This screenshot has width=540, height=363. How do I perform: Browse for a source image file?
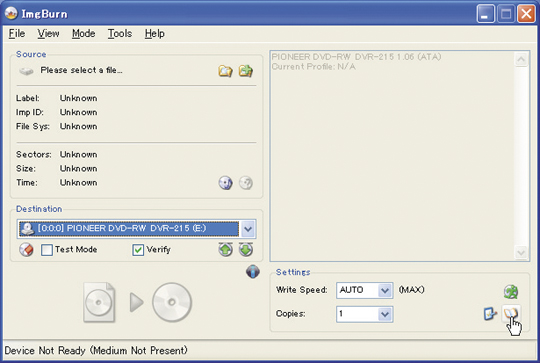225,71
